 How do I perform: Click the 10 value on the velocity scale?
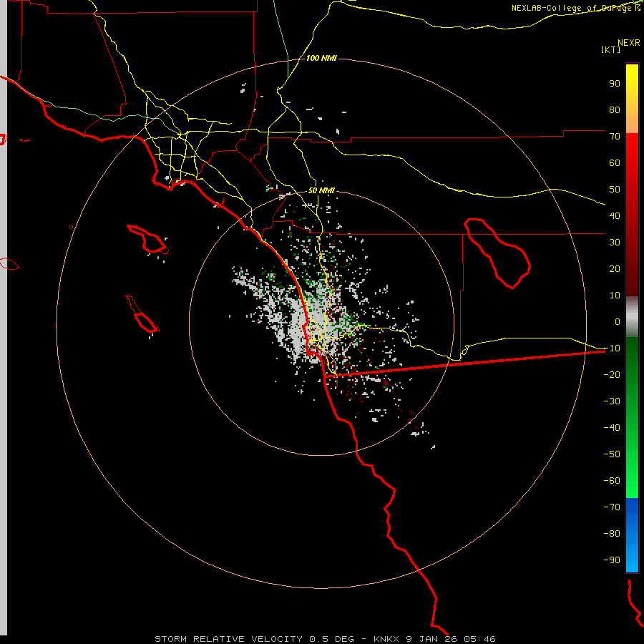[x=615, y=296]
